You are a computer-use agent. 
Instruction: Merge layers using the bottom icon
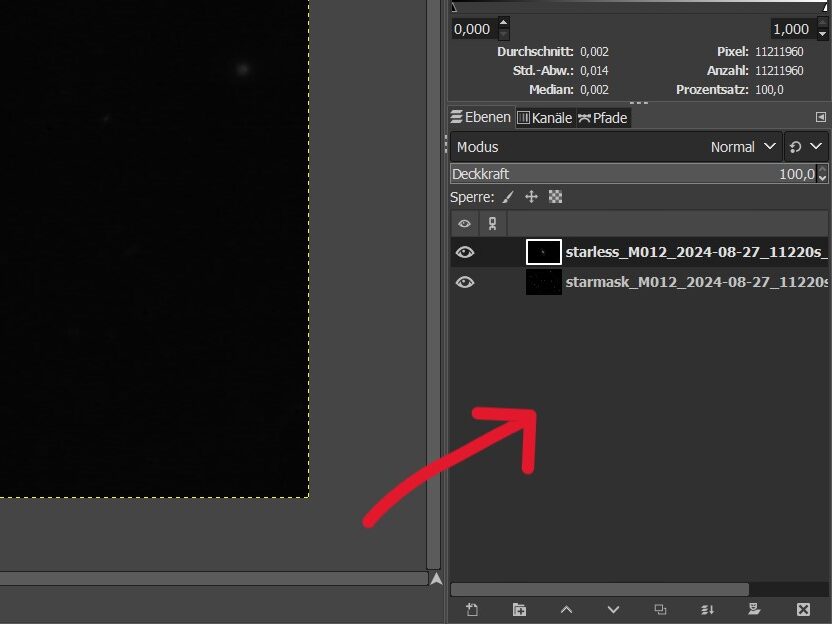pyautogui.click(x=707, y=610)
